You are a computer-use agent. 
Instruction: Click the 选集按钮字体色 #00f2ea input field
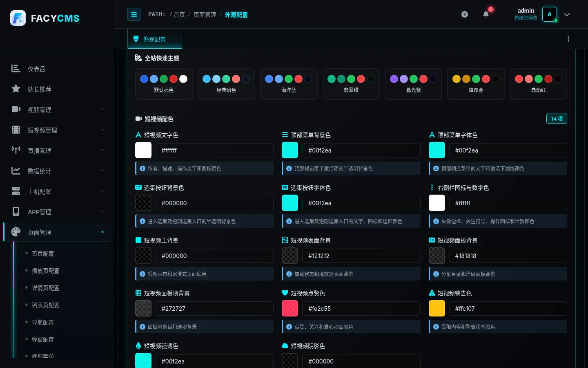click(x=361, y=203)
